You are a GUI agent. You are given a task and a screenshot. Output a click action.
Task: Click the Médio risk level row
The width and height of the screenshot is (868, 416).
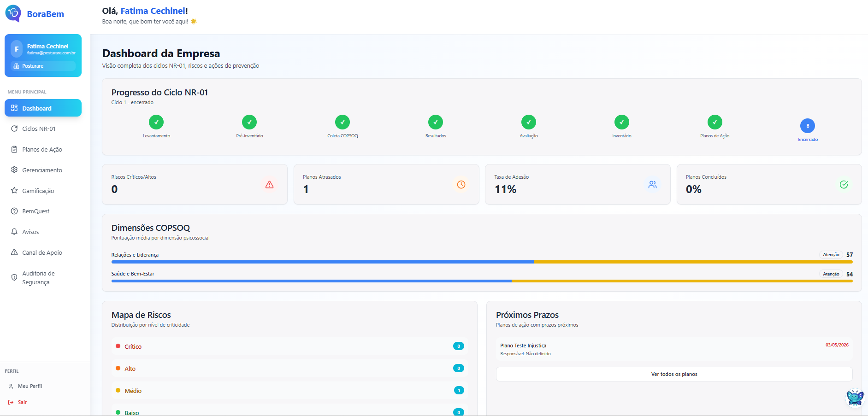(x=289, y=390)
